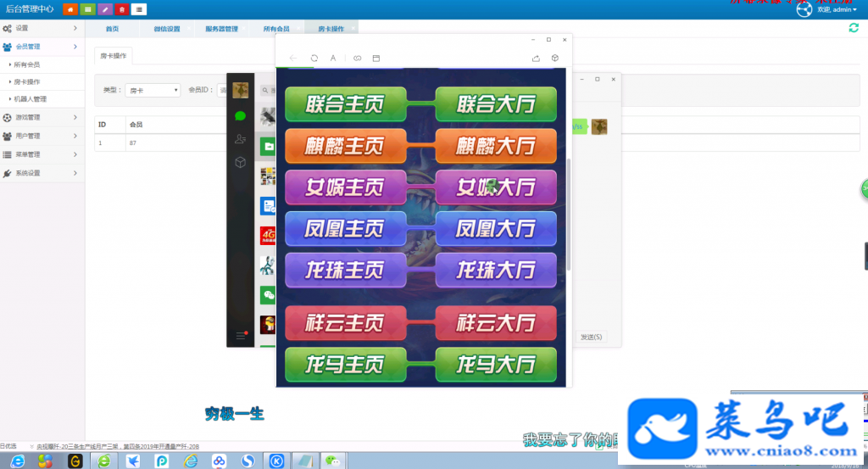Click the 麒麟主页 button
This screenshot has height=469, width=868.
point(346,146)
